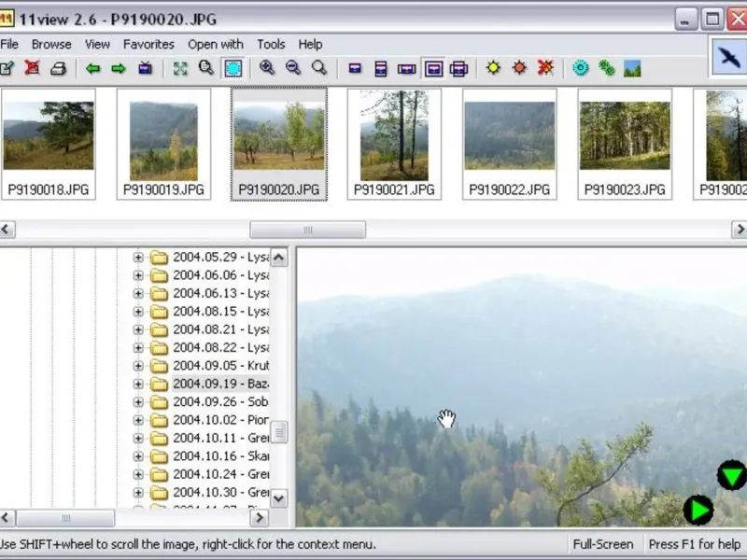Open thumbnail P9190021.JPG
This screenshot has height=560, width=747.
394,144
